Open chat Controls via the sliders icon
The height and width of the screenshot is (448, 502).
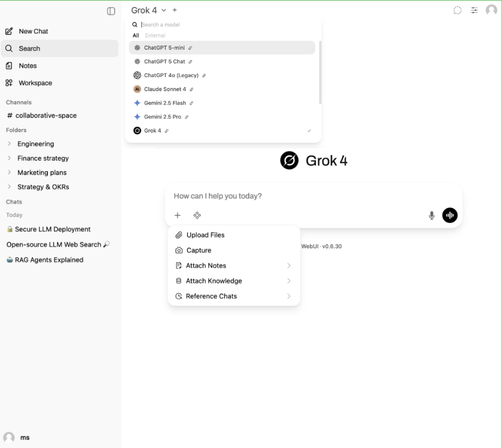474,10
